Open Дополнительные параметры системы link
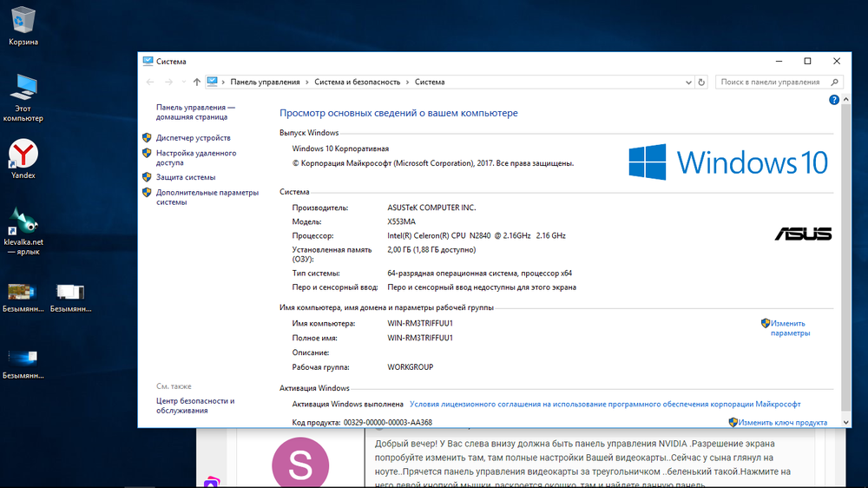This screenshot has height=488, width=868. 207,197
